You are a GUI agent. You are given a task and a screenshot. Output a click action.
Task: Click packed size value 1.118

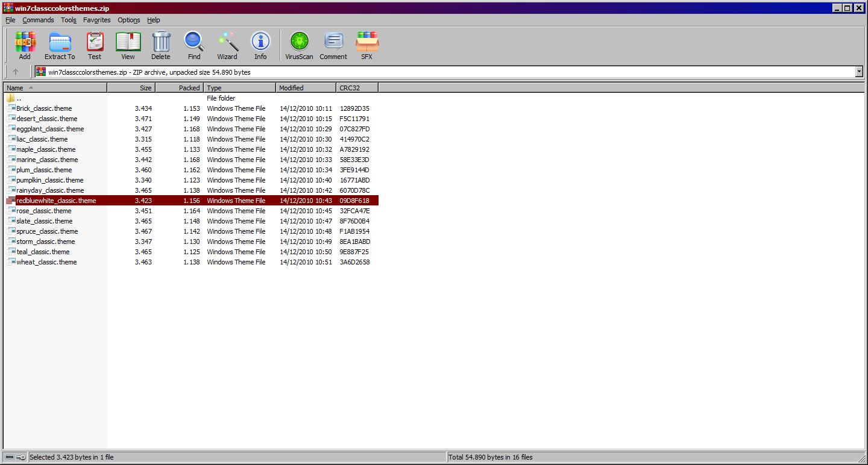click(192, 139)
